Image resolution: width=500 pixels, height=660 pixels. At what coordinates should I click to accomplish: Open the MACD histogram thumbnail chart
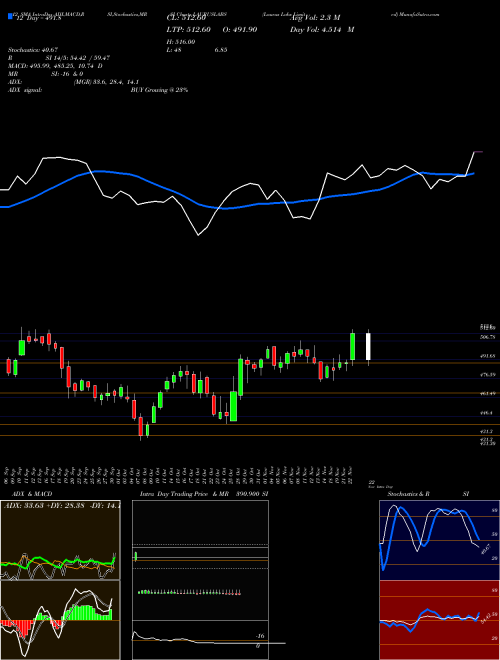tap(60, 620)
